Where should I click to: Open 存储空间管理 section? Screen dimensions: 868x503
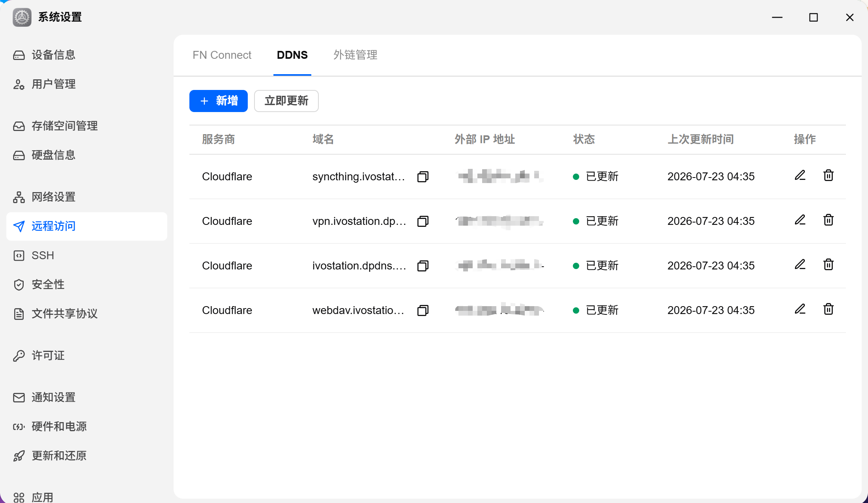pos(87,126)
